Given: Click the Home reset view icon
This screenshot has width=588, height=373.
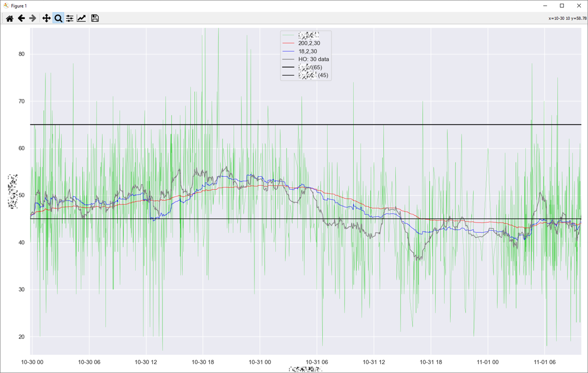Looking at the screenshot, I should (x=10, y=18).
